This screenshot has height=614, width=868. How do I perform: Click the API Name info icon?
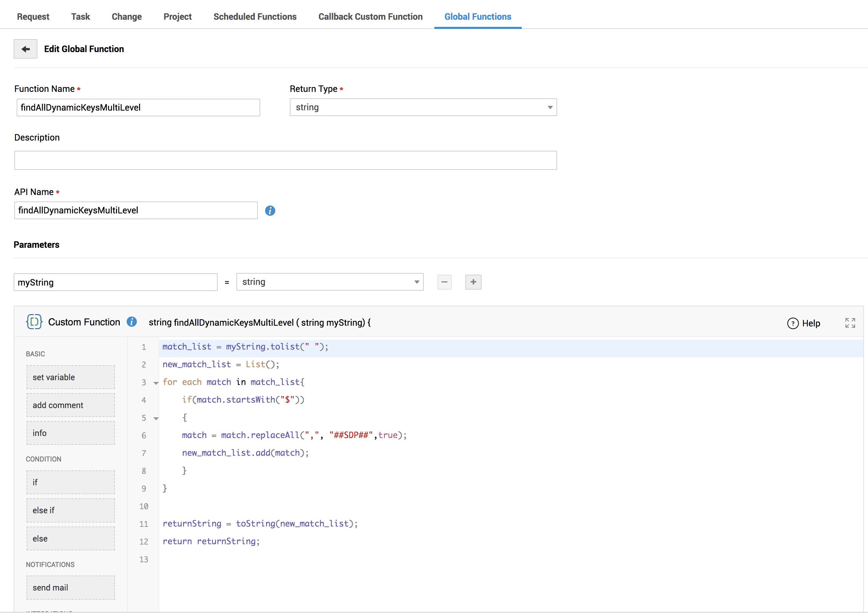[x=270, y=211]
